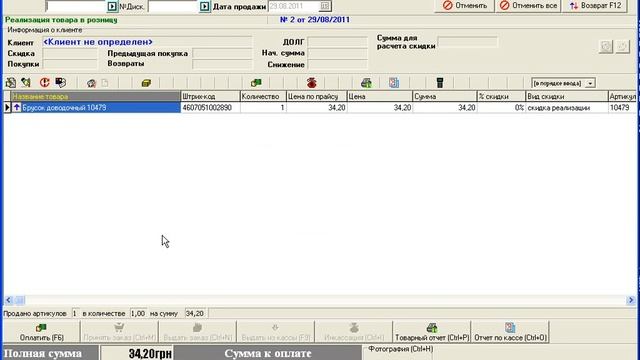
Task: Click the yellow box toolbar icon
Action: coord(146,83)
